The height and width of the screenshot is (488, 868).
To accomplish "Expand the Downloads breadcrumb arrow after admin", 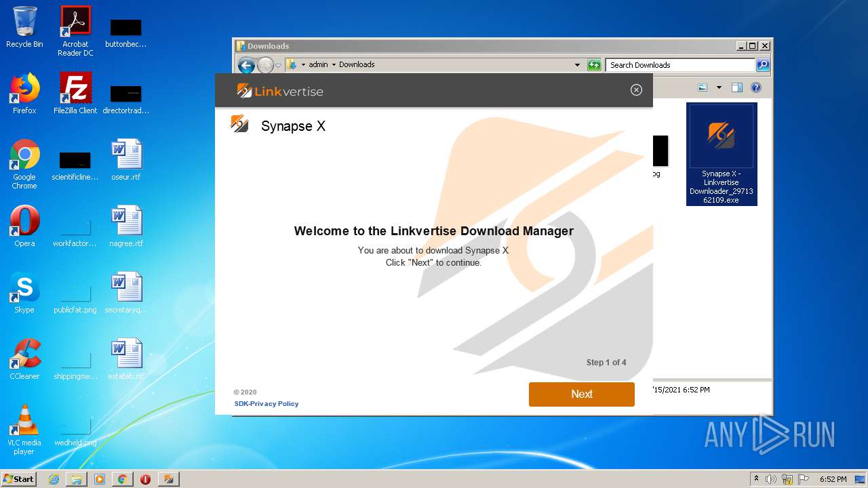I will click(334, 65).
